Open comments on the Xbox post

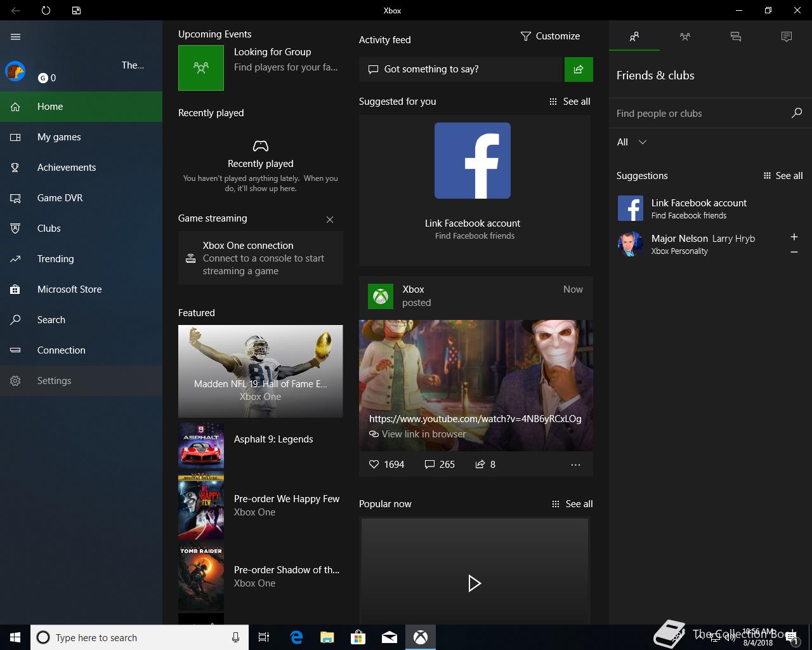pos(430,465)
